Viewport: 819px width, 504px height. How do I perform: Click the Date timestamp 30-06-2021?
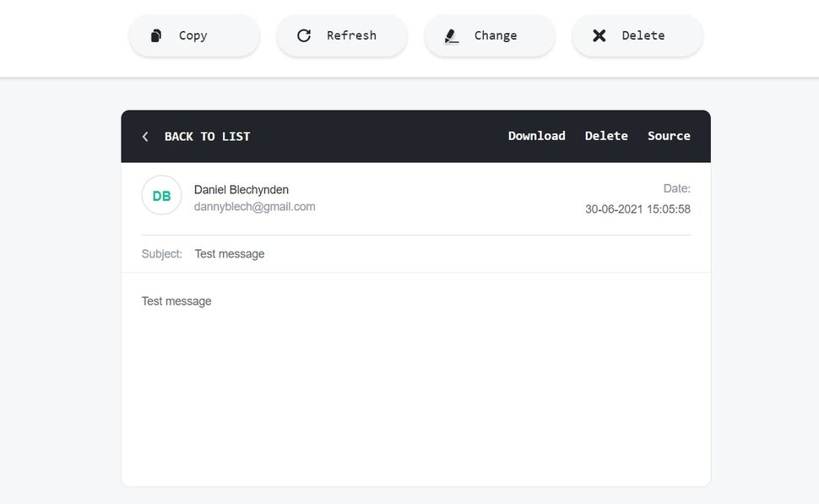pyautogui.click(x=637, y=209)
